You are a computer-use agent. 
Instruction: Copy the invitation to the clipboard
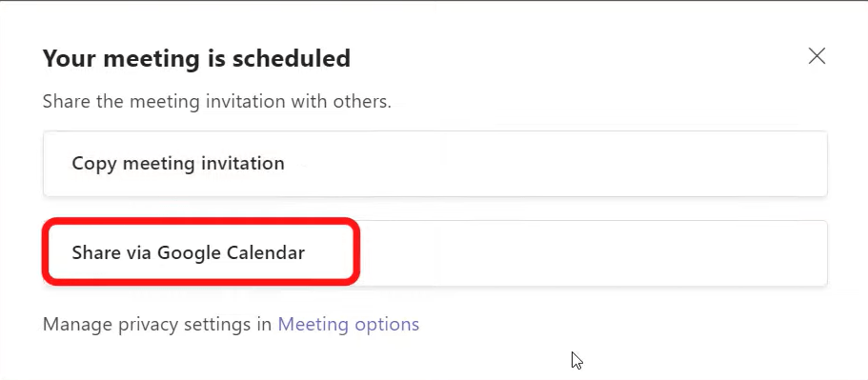click(435, 164)
